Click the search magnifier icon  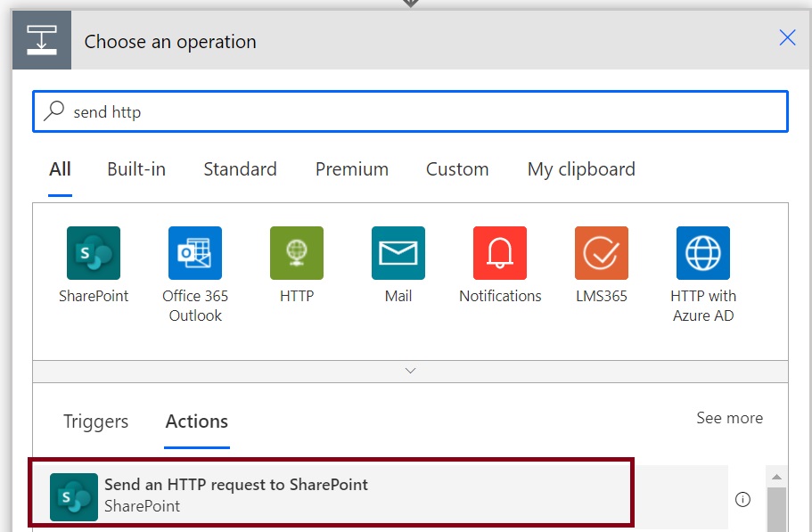[x=53, y=110]
